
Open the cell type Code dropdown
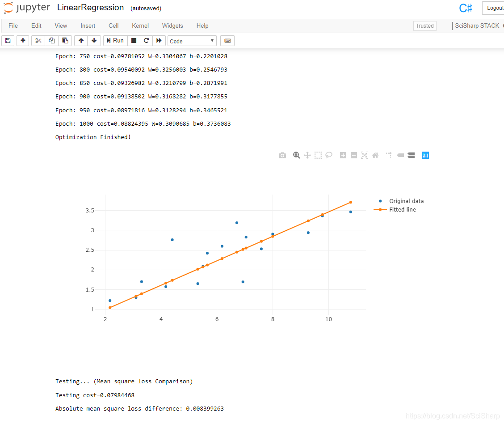click(x=192, y=41)
